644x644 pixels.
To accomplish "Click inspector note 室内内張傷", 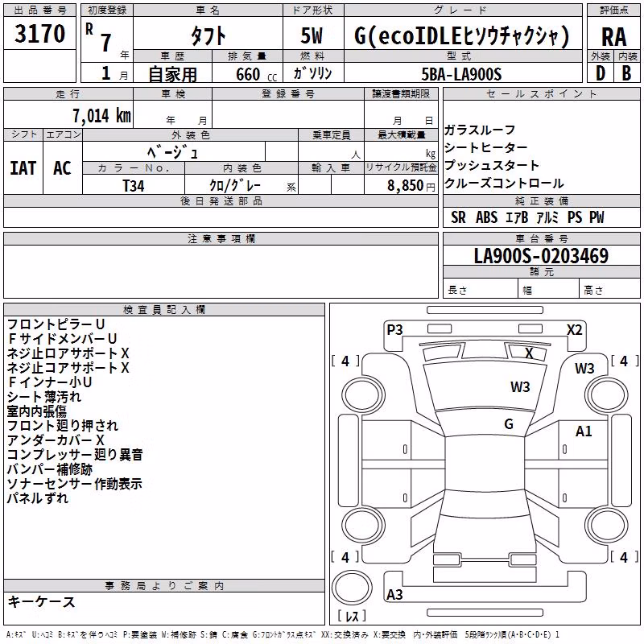I will (37, 411).
